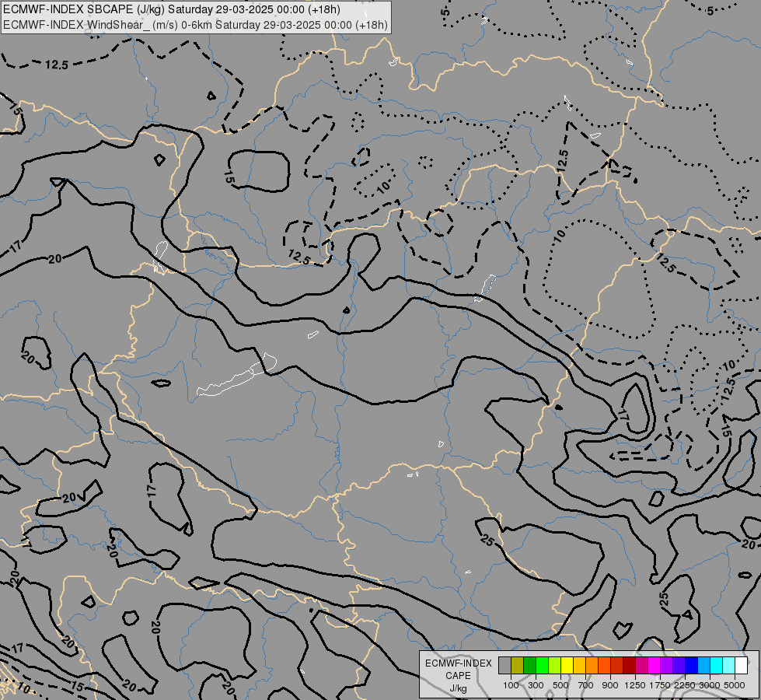Click the 900 legend tick label
The image size is (761, 700).
(x=610, y=685)
